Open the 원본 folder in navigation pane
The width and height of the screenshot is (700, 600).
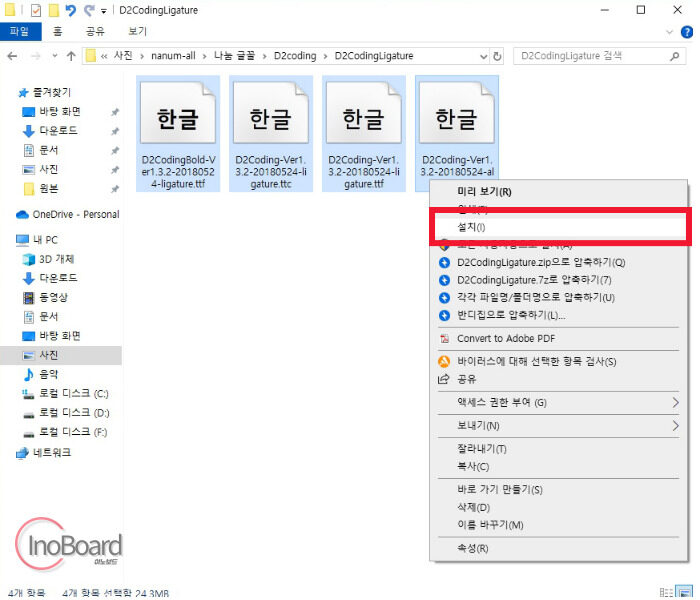(x=48, y=188)
